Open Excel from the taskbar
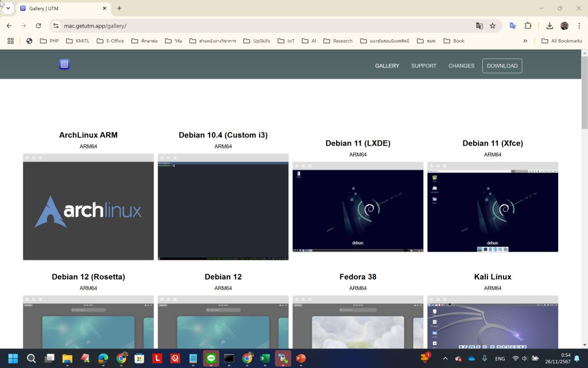Screen dimensions: 588x368 265,358
